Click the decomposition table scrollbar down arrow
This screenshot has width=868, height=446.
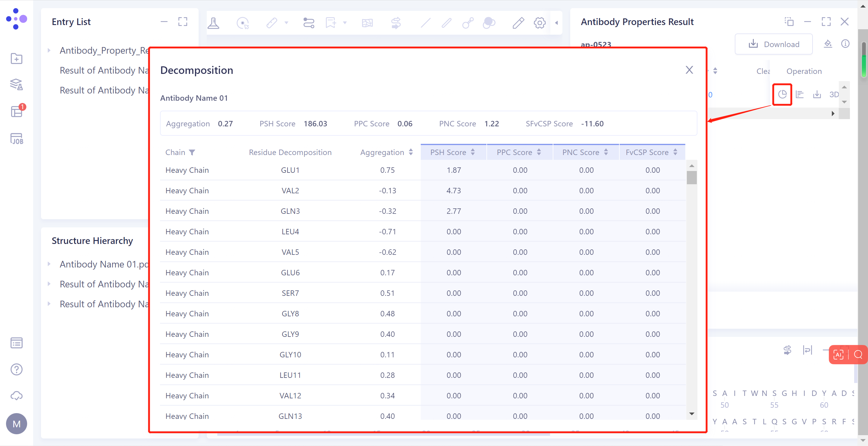click(x=691, y=414)
